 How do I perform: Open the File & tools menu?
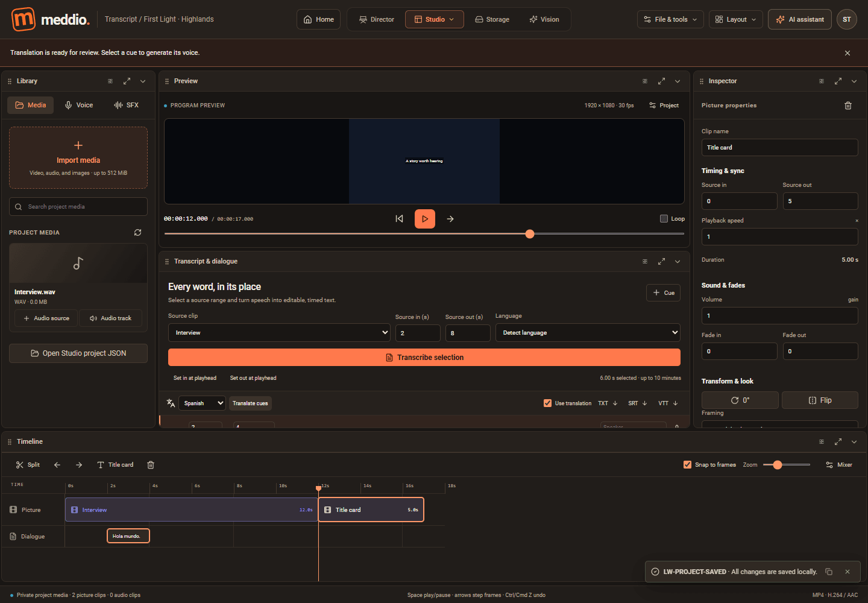pos(670,19)
